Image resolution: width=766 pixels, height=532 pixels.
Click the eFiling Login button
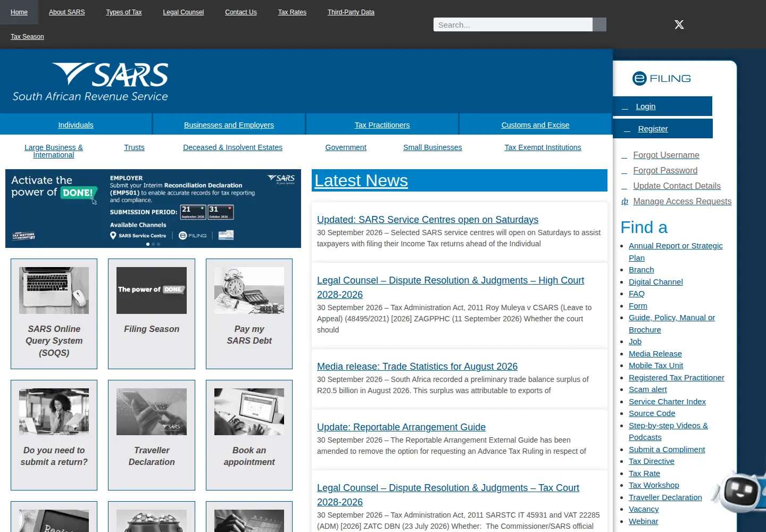pyautogui.click(x=662, y=106)
